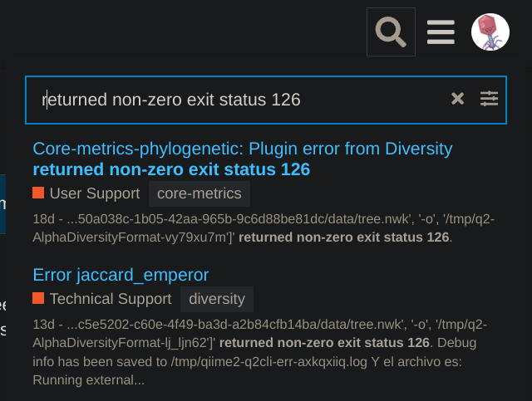Select the core-metrics tag
Screen dimensions: 532x401
(199, 193)
